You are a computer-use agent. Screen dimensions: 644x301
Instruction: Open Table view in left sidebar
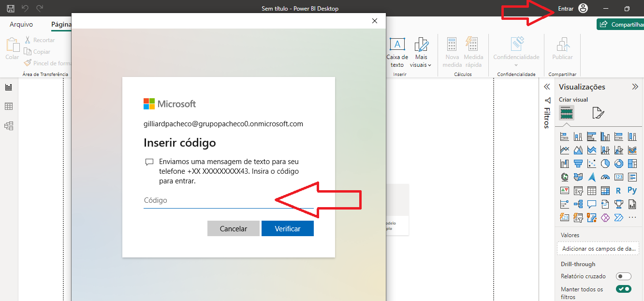tap(9, 106)
